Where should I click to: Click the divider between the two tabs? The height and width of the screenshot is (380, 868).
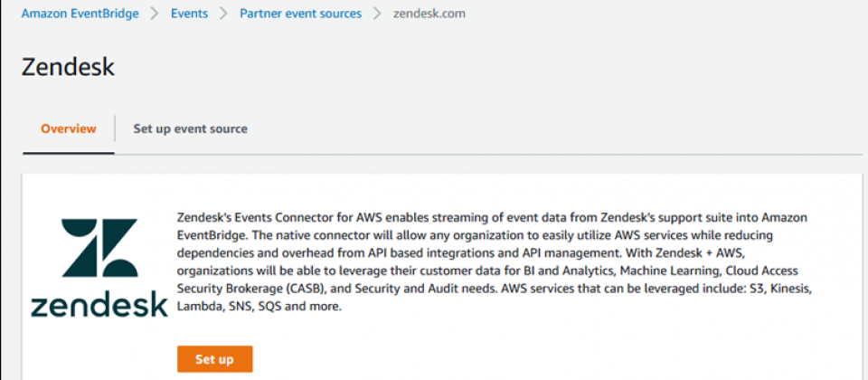coord(115,129)
